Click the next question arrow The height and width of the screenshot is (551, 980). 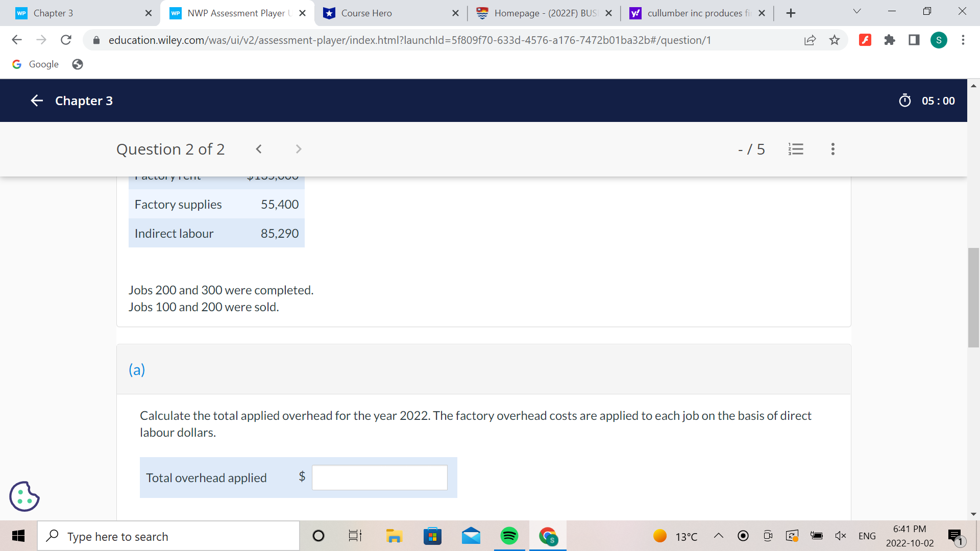(298, 149)
